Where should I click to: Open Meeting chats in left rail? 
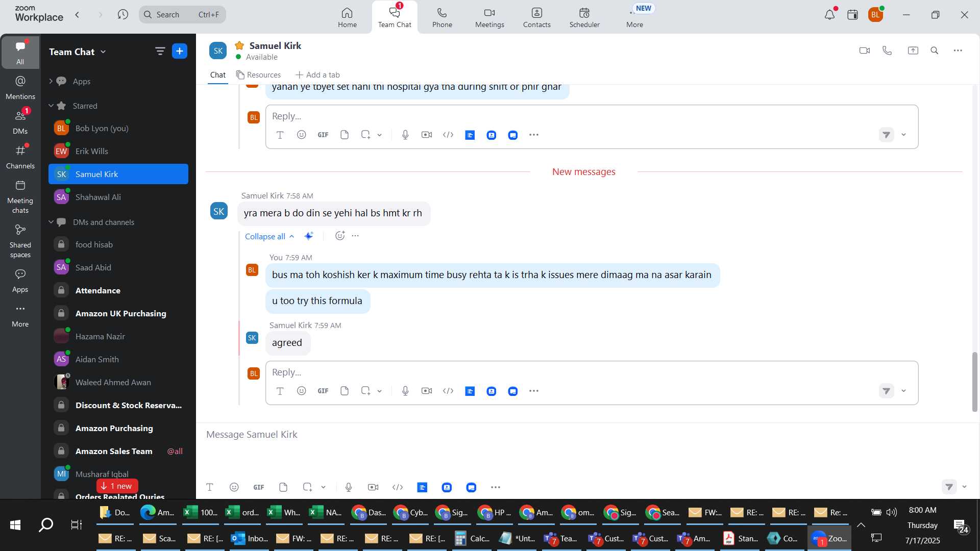(20, 196)
